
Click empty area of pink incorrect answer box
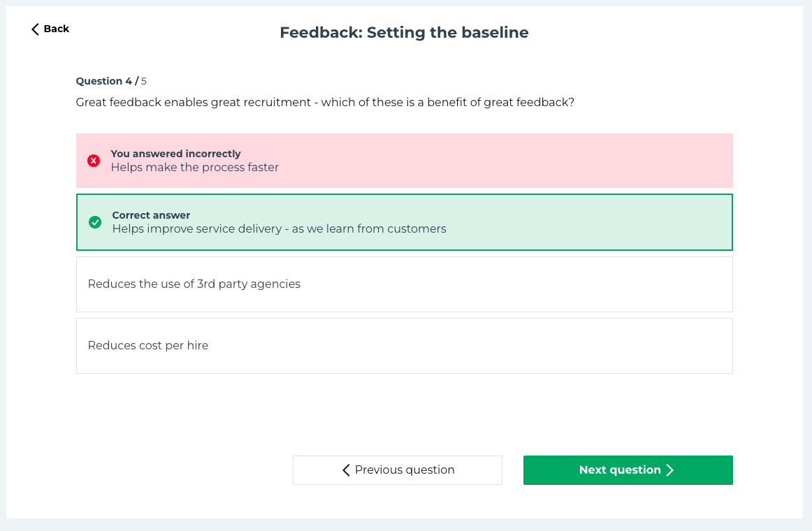524,161
